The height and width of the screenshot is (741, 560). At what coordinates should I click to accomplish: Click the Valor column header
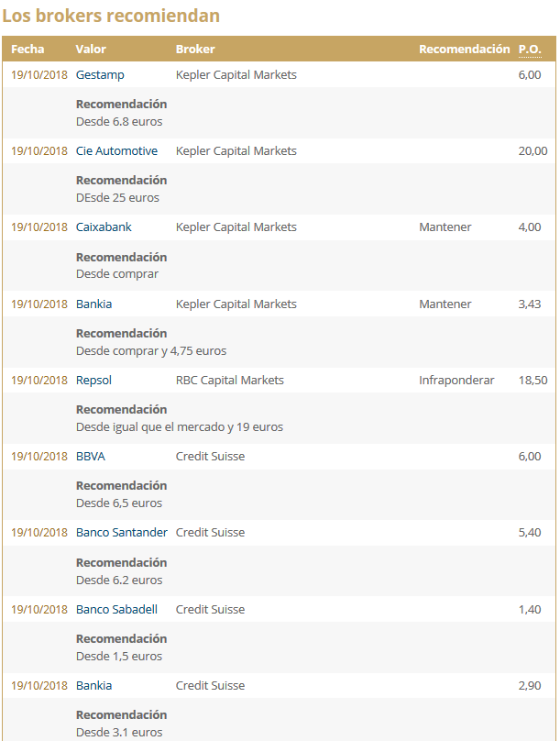91,50
